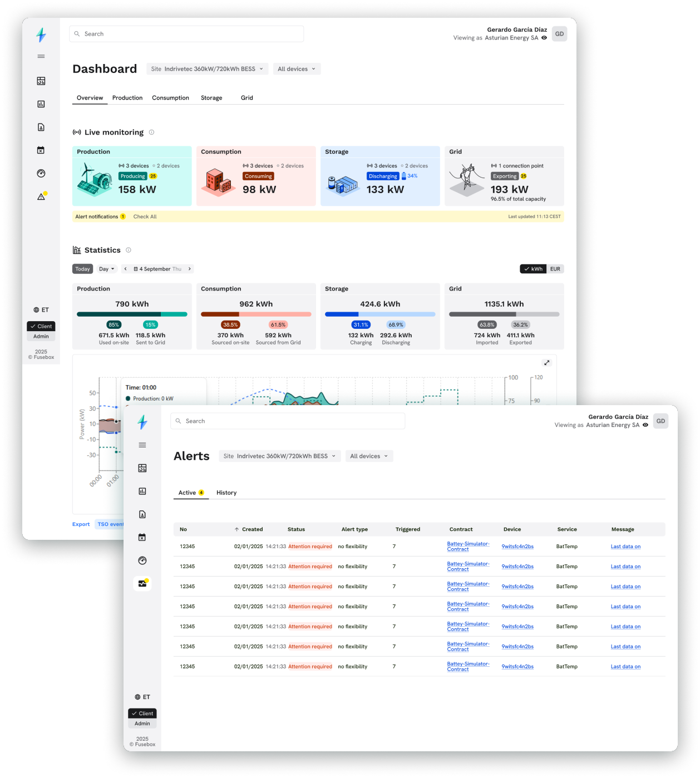The height and width of the screenshot is (778, 700).
Task: Switch to the Consumption tab on Dashboard
Action: click(170, 98)
